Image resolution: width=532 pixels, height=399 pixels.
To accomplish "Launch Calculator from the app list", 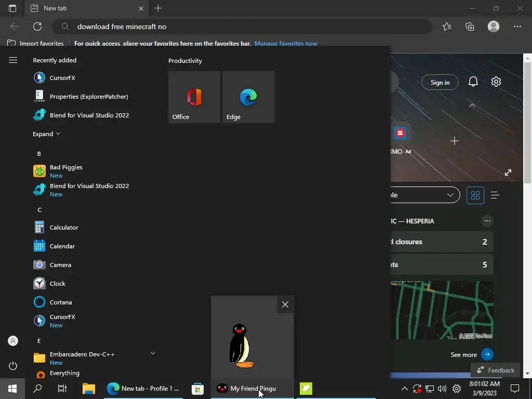I will pyautogui.click(x=56, y=228).
